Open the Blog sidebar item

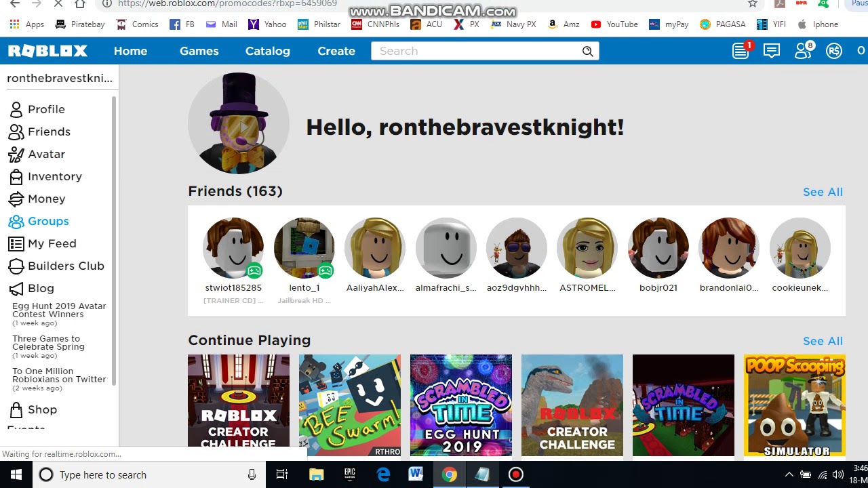coord(32,288)
